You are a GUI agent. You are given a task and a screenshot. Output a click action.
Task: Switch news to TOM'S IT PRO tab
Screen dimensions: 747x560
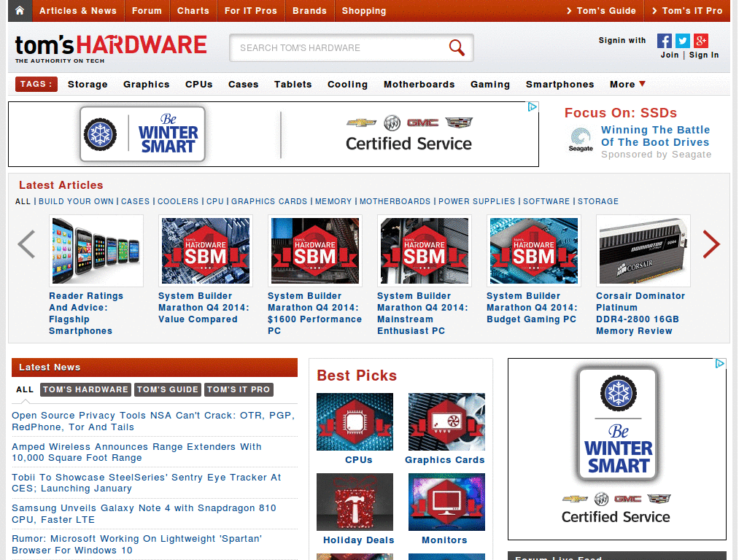click(x=239, y=389)
